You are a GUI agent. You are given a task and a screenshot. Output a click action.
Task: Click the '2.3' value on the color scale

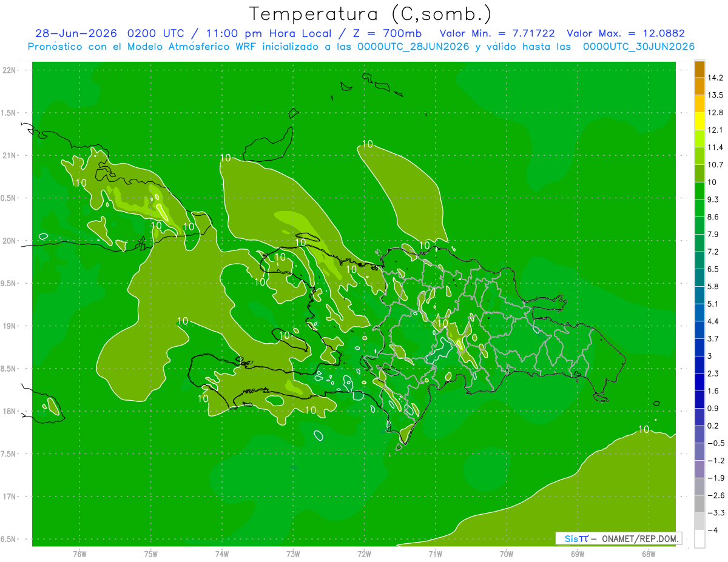(714, 373)
